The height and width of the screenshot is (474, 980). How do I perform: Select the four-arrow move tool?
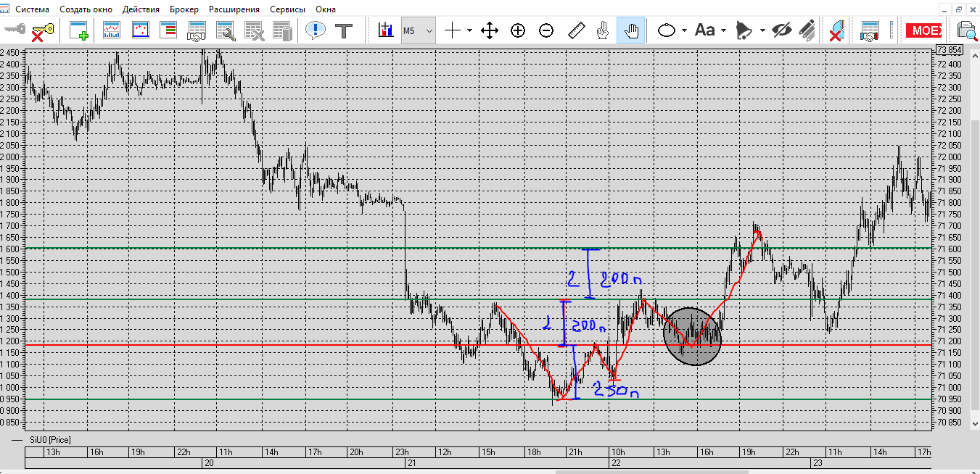tap(490, 30)
